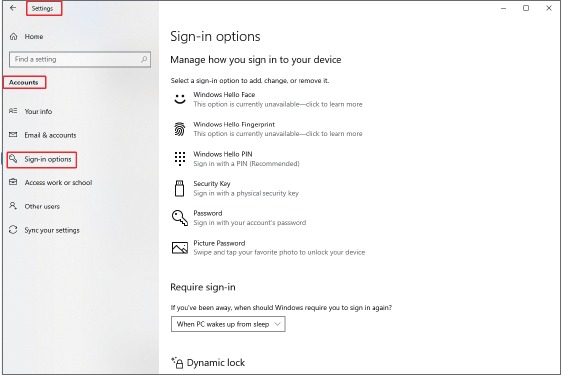Click the Accounts section heading
This screenshot has width=563, height=377.
23,82
